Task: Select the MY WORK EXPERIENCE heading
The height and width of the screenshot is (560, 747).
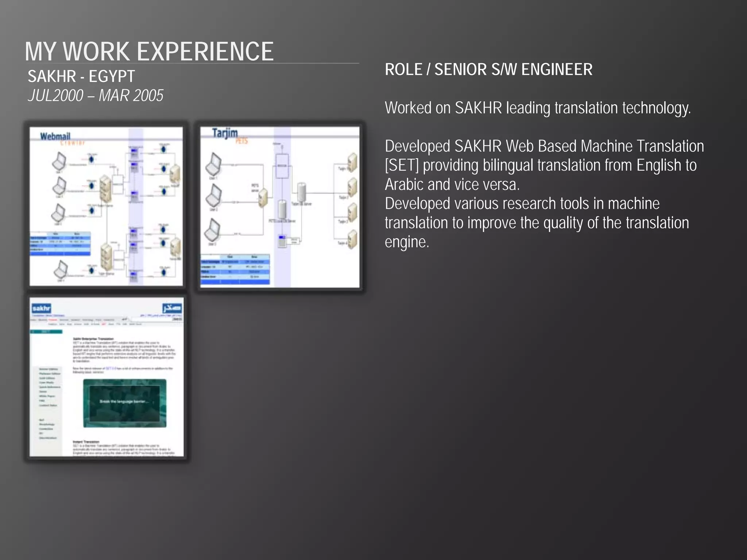Action: [x=149, y=51]
